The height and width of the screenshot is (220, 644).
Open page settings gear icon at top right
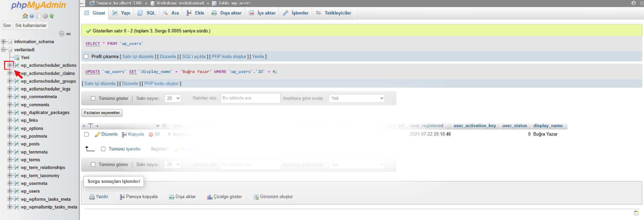[x=634, y=3]
